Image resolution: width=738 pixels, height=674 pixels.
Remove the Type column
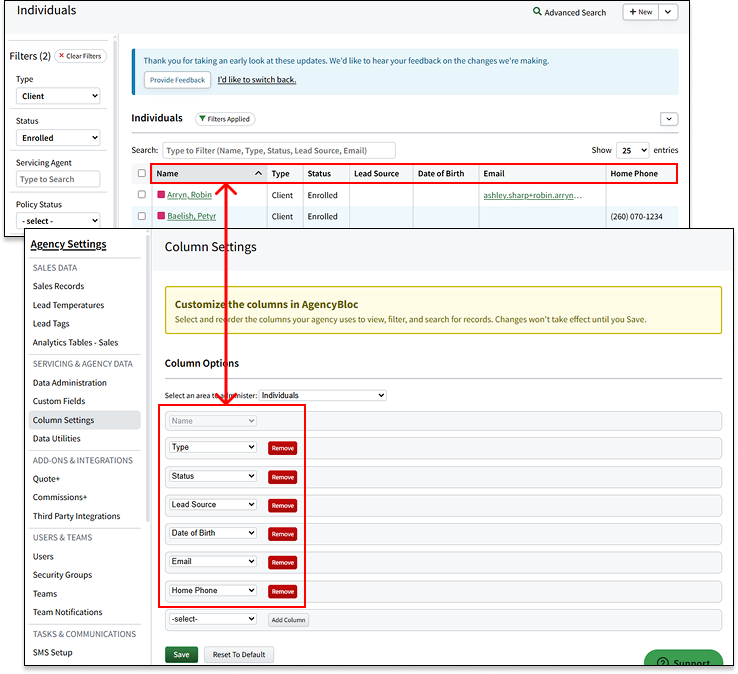point(282,448)
